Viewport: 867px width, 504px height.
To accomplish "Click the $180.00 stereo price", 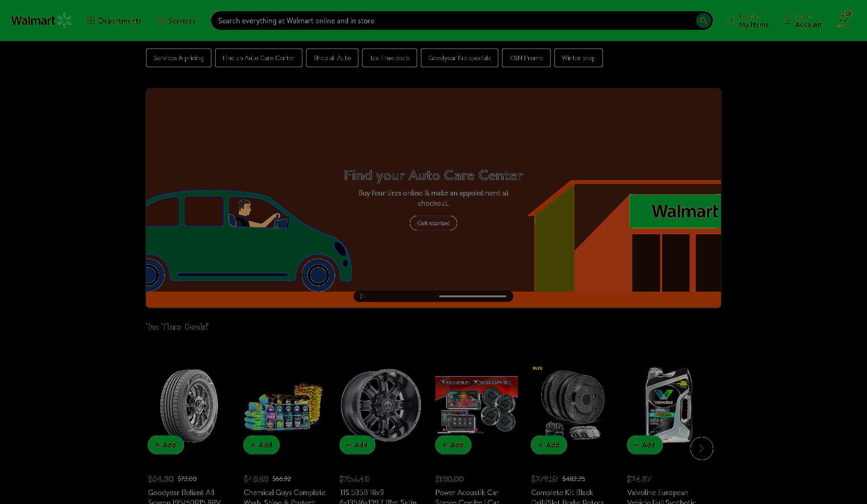I will click(x=449, y=479).
